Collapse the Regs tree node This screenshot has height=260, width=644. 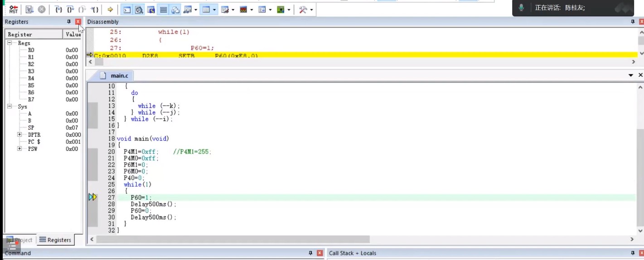click(10, 43)
